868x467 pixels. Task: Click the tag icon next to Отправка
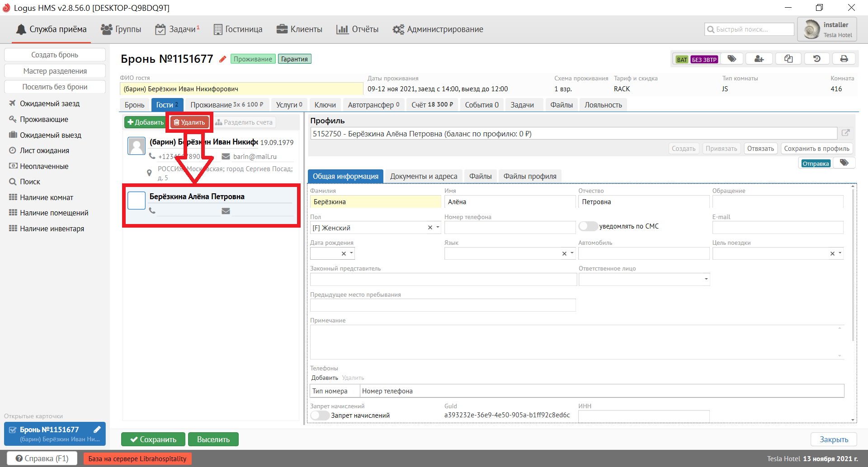click(844, 163)
